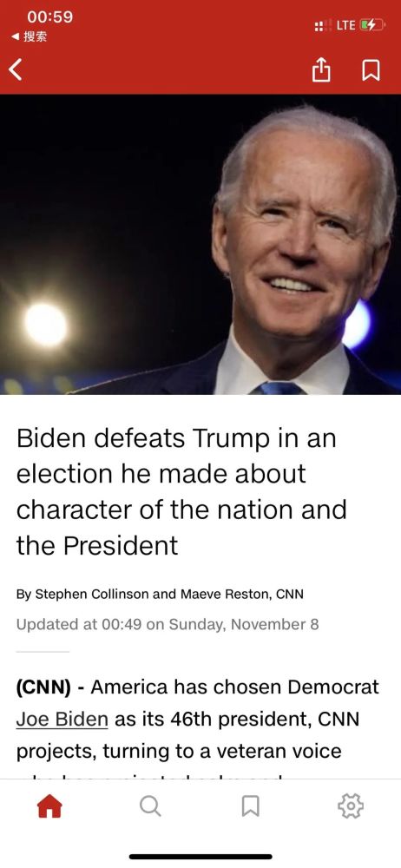Open the Search tab with the magnifier icon
This screenshot has height=868, width=401.
coord(150,806)
